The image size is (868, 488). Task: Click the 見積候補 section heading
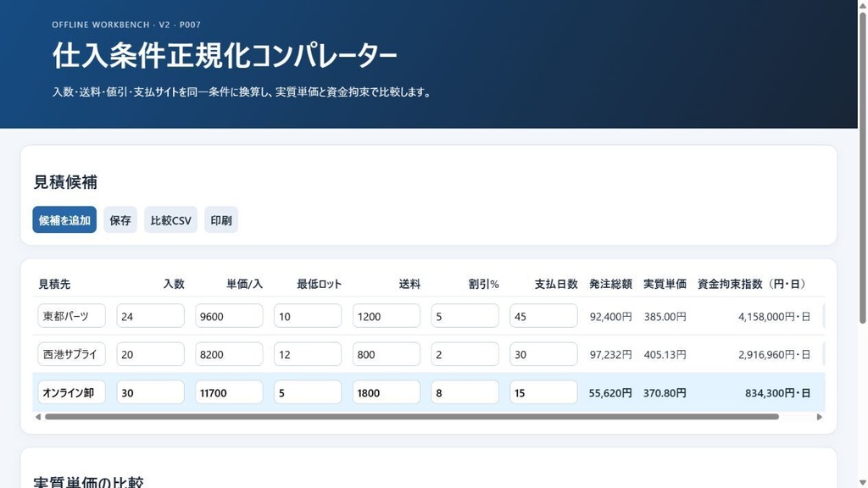[65, 182]
